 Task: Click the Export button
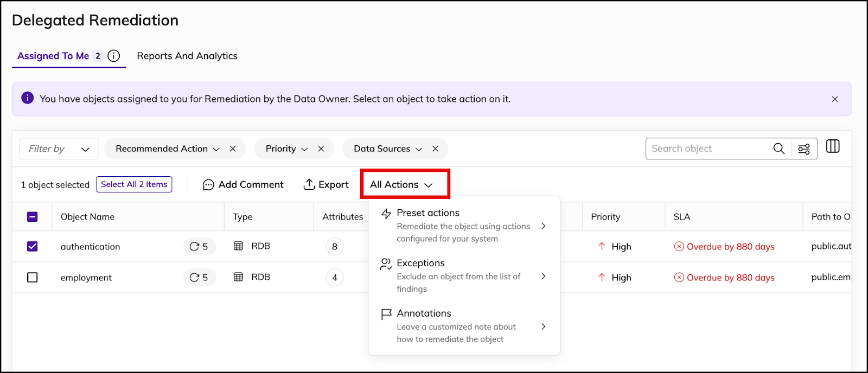[x=325, y=185]
